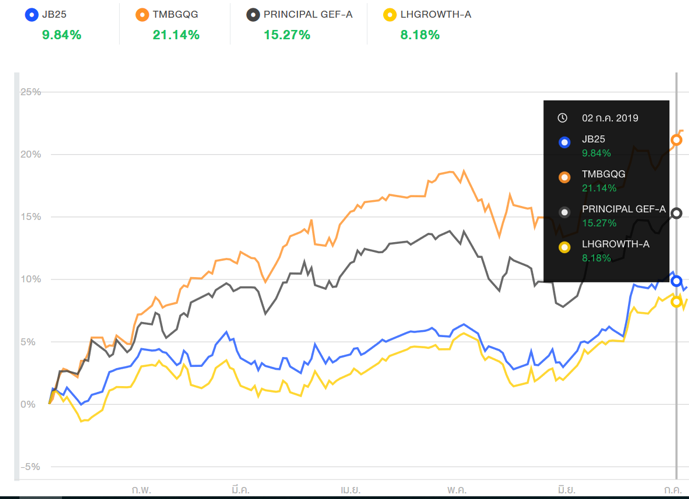The width and height of the screenshot is (689, 499).
Task: Click the tooltip's orange TMBGQG circle icon
Action: (564, 176)
